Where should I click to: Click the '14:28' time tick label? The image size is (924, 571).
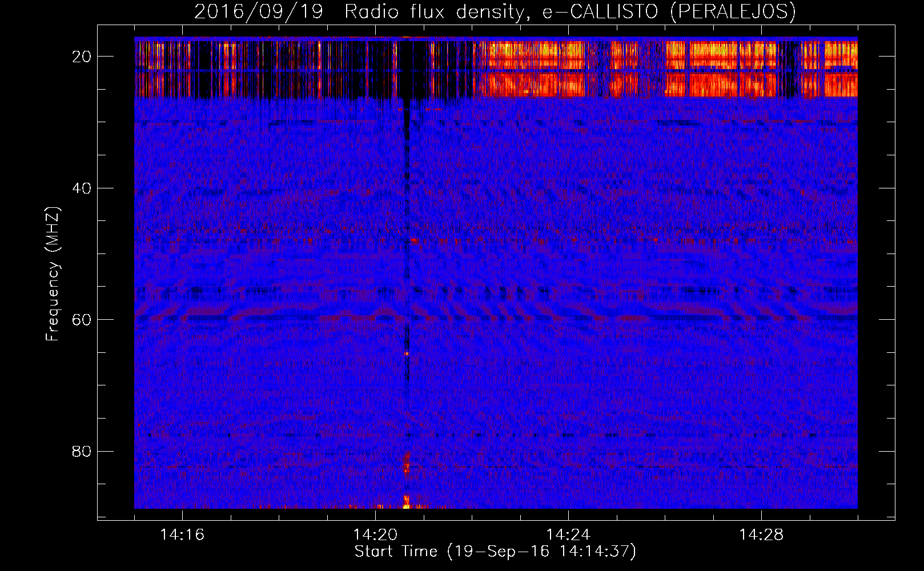click(761, 534)
